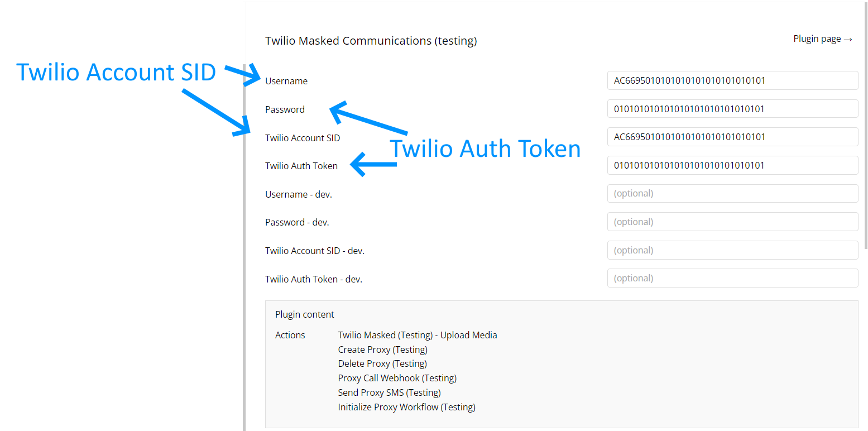Select the Twilio Auth Token - dev. field
This screenshot has height=431, width=868.
coord(732,278)
